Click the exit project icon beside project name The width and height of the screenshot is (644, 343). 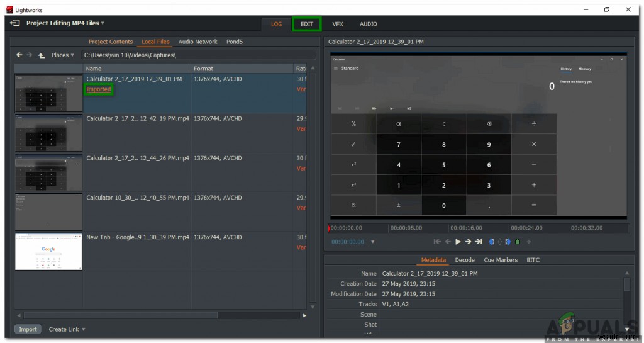pos(15,23)
